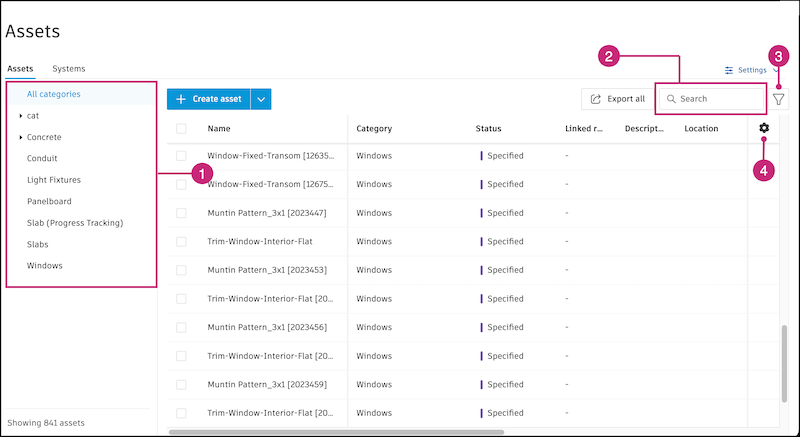The height and width of the screenshot is (437, 800).
Task: Click the search magnifier icon
Action: pos(671,99)
